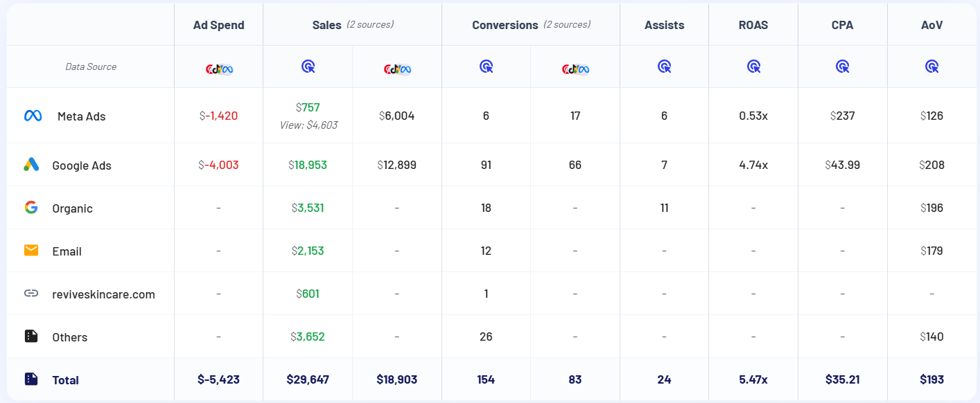Click the reviveskincare.com row label
This screenshot has width=980, height=403.
coord(104,294)
